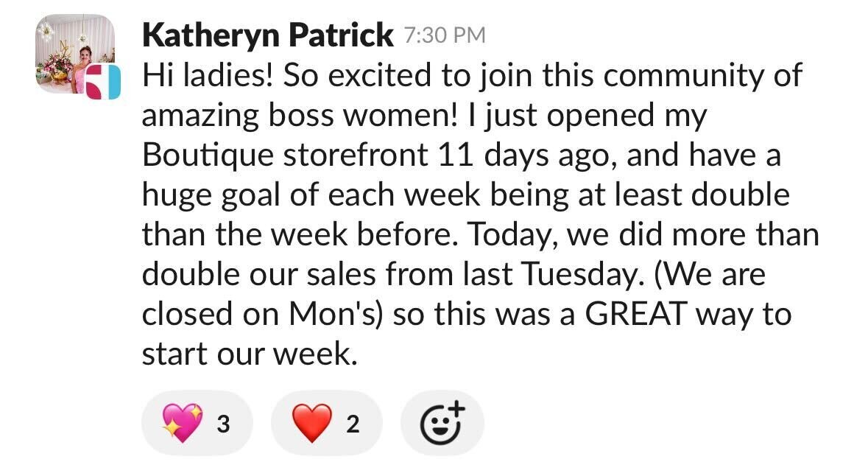This screenshot has height=462, width=868.
Task: Click the red heart emoji icon
Action: 311,423
